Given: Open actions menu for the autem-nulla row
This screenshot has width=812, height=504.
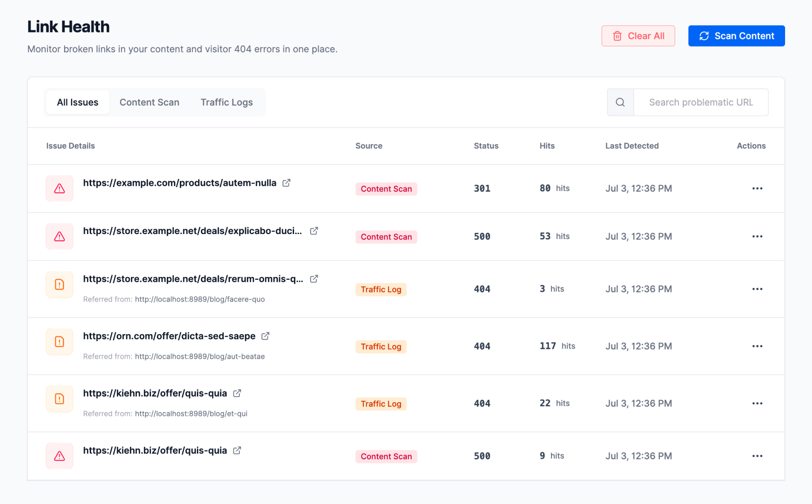Looking at the screenshot, I should pyautogui.click(x=757, y=188).
